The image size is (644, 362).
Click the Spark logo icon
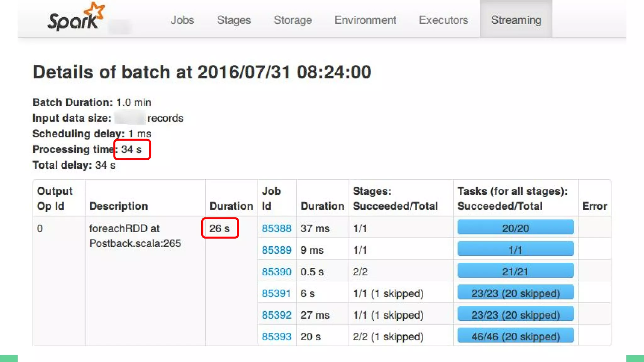[x=75, y=17]
